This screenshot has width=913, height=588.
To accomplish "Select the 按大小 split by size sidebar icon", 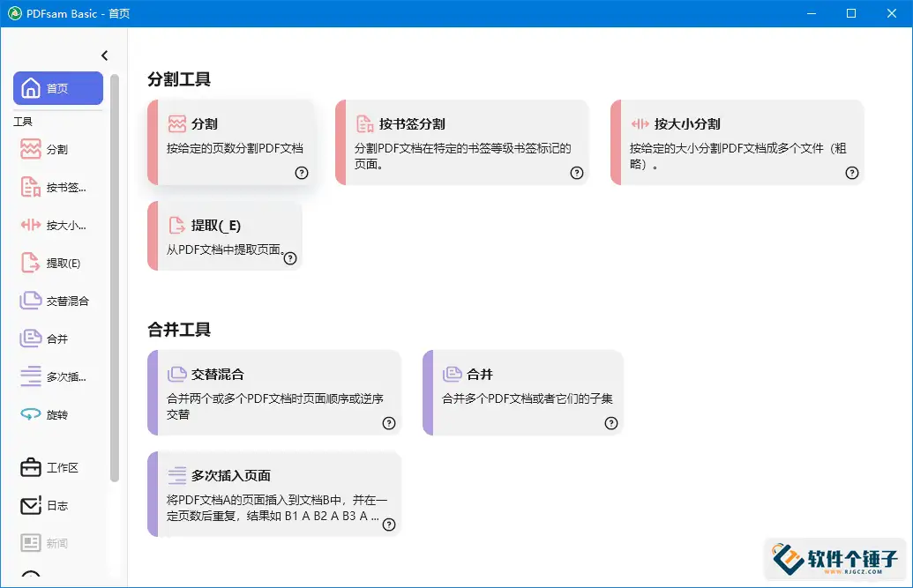I will pos(31,225).
